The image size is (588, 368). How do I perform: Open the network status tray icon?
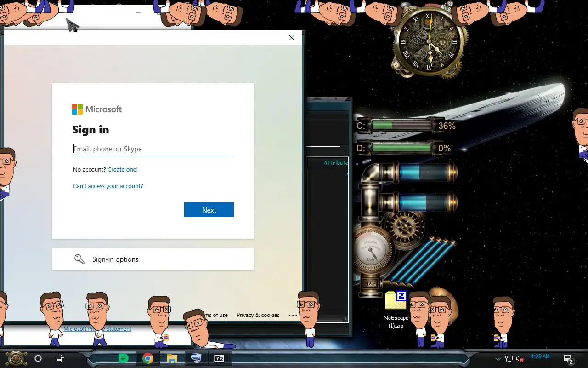tap(509, 359)
